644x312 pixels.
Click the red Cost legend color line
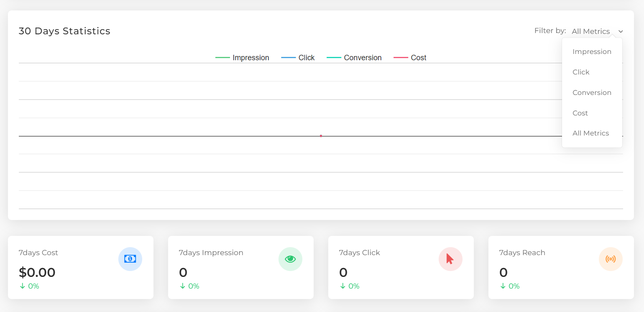401,58
